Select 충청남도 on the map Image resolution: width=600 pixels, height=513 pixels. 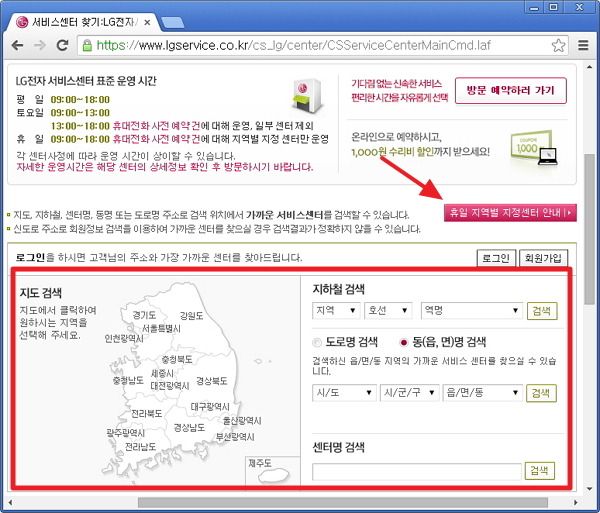tap(128, 380)
